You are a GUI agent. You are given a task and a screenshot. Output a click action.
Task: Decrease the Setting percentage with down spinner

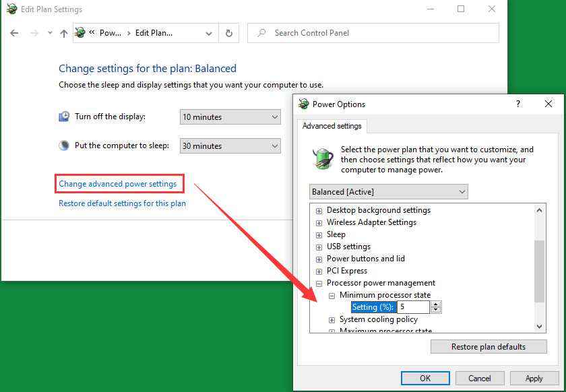(x=435, y=310)
